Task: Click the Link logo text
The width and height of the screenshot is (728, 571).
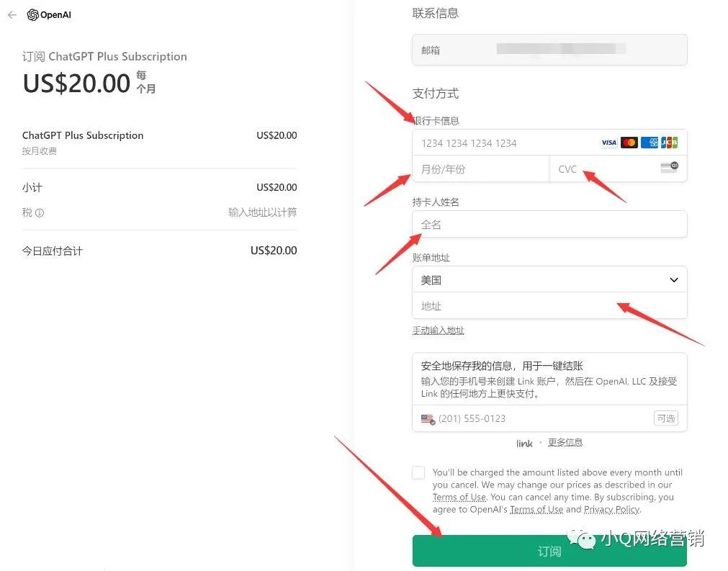Action: [524, 444]
